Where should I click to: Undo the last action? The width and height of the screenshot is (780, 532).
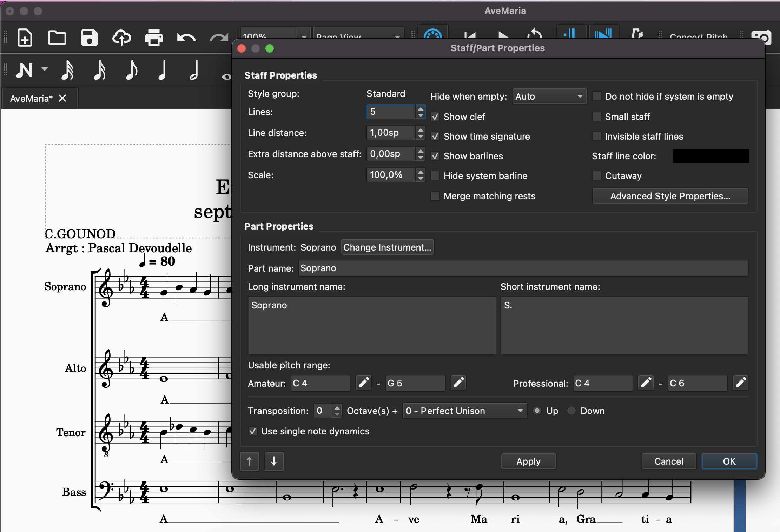pyautogui.click(x=186, y=38)
